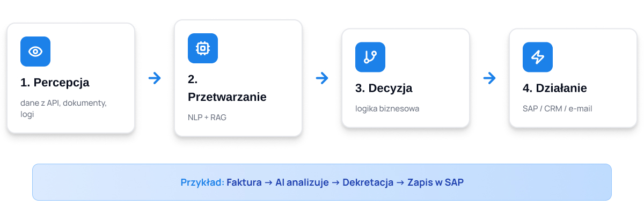Click the lightning icon in Działanie card
The width and height of the screenshot is (644, 220).
pyautogui.click(x=538, y=57)
